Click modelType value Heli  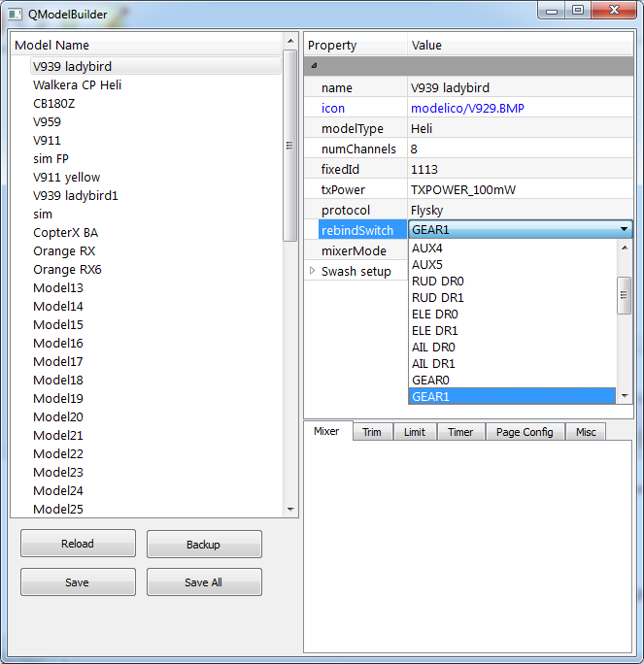[521, 128]
